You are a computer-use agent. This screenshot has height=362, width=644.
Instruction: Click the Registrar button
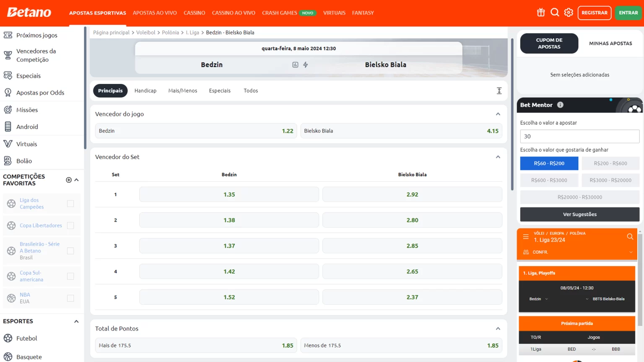coord(594,13)
